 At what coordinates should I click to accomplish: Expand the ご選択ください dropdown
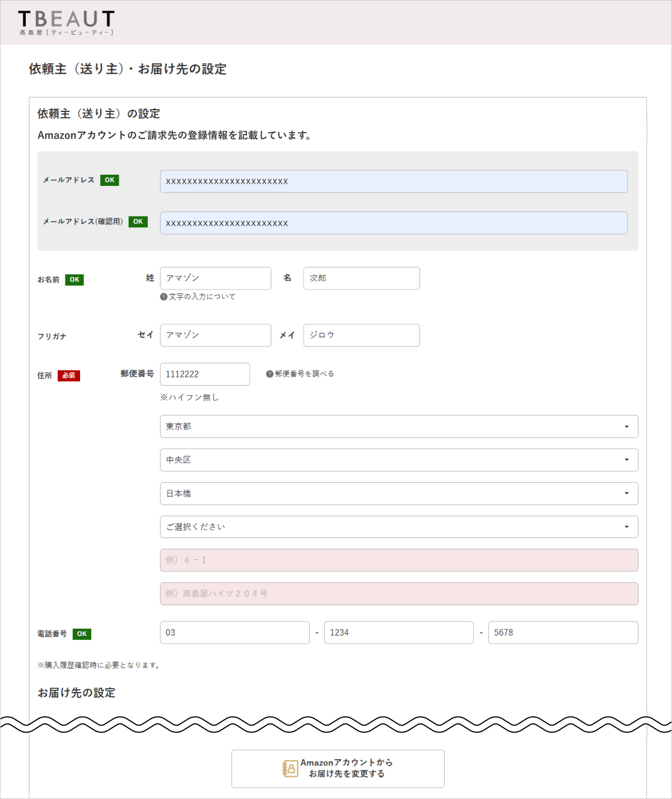[399, 527]
